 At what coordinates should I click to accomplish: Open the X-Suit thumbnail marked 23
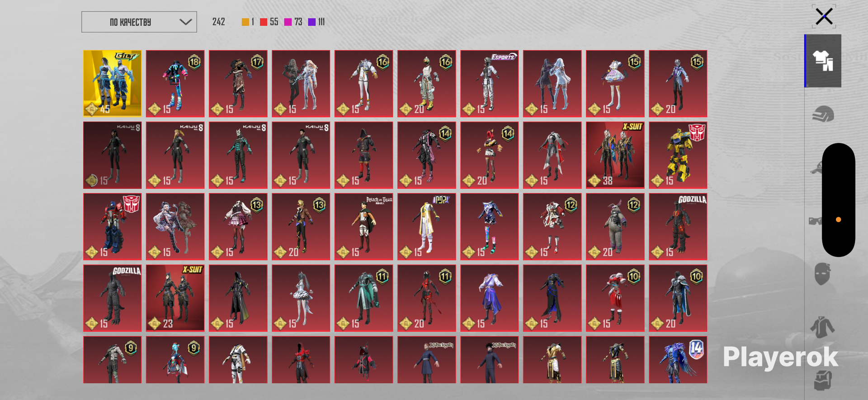pos(175,298)
